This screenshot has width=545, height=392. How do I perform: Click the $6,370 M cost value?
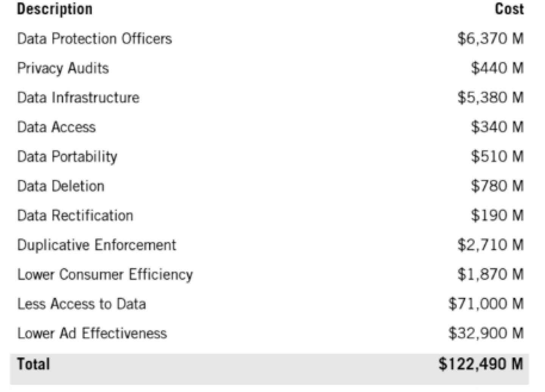click(490, 39)
